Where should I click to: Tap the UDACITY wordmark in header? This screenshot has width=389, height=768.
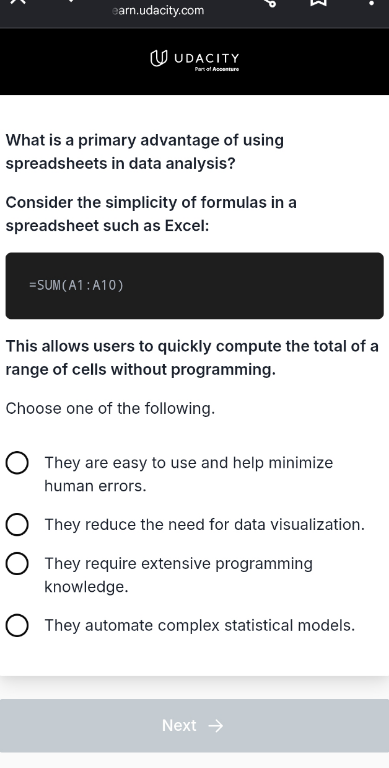pos(207,58)
